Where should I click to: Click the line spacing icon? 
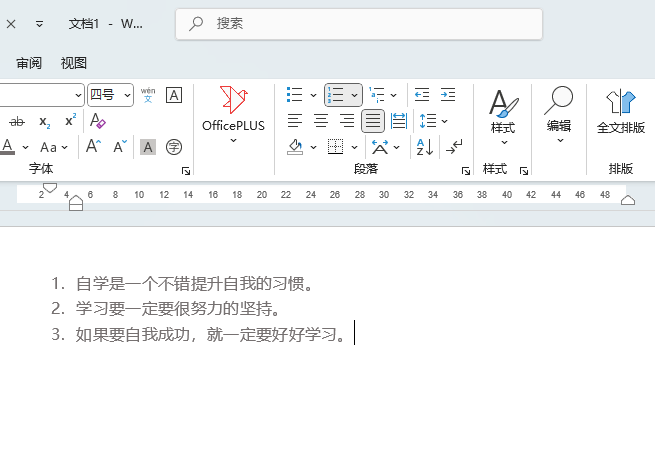[x=428, y=121]
